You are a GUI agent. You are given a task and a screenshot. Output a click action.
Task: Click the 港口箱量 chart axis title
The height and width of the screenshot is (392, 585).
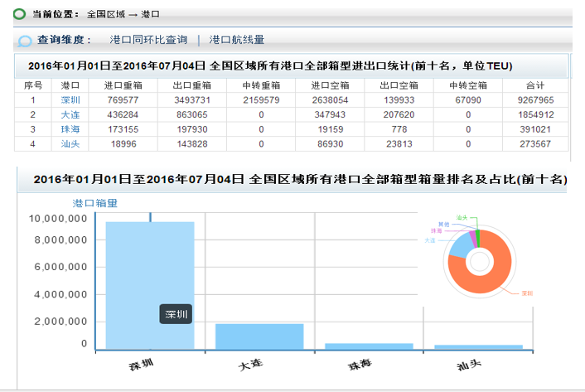coord(95,202)
